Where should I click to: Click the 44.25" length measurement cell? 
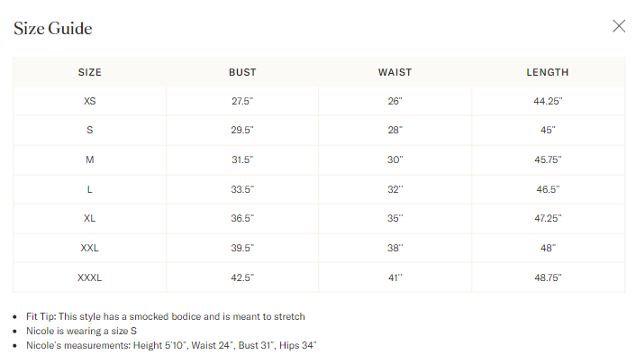548,101
